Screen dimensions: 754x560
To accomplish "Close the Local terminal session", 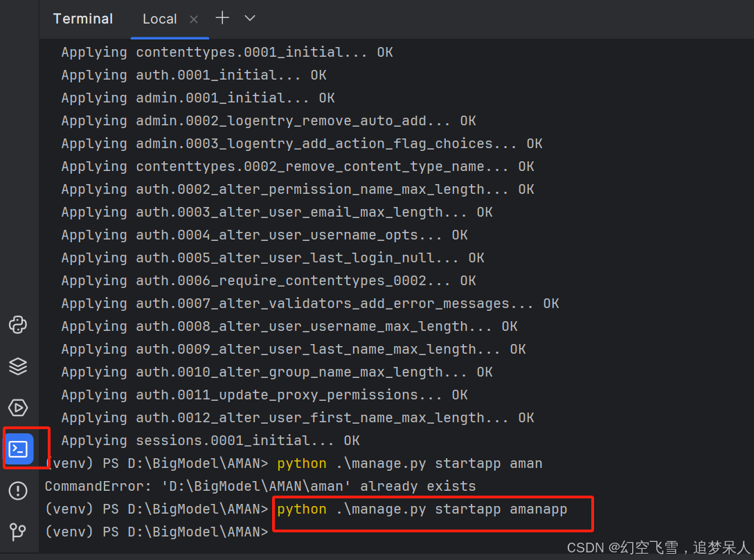I will point(193,19).
